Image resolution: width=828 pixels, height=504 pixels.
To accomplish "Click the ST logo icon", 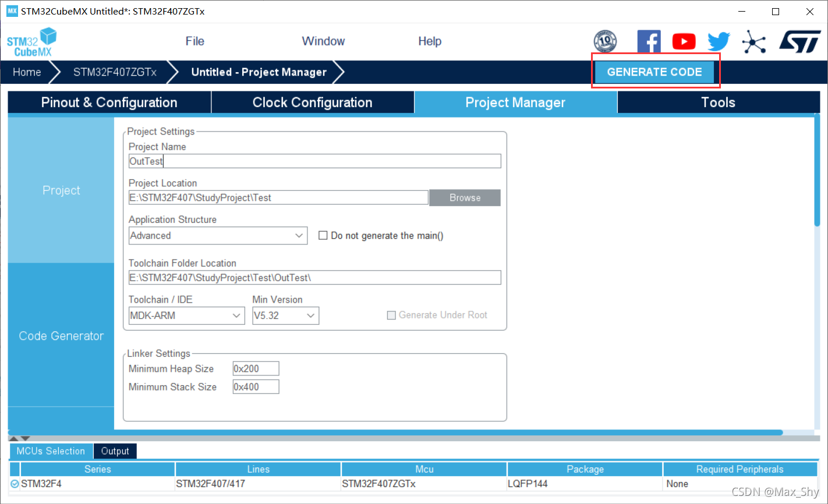I will 800,42.
